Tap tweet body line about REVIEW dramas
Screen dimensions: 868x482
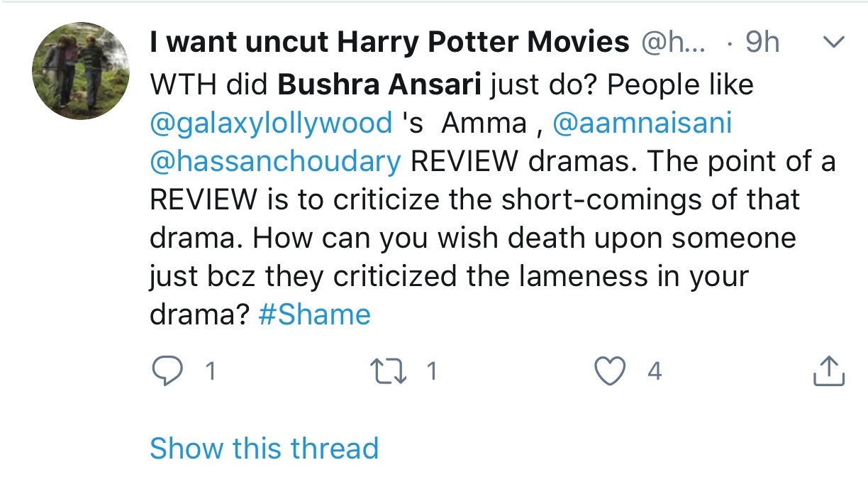(492, 162)
